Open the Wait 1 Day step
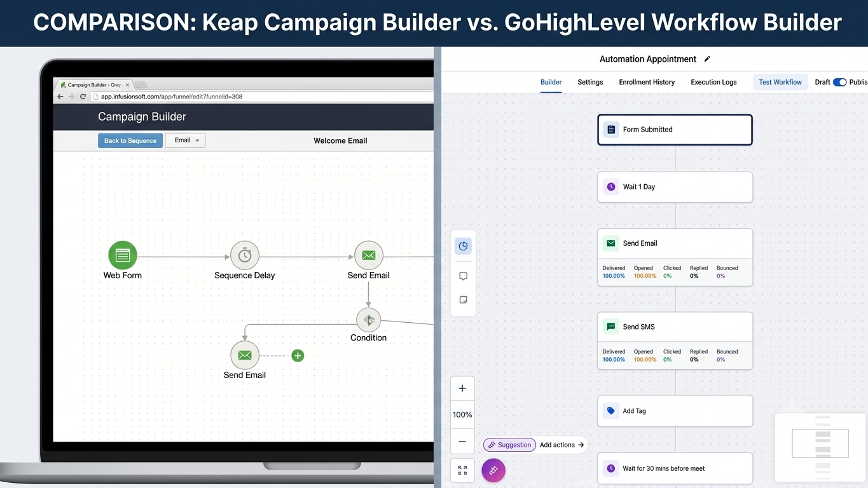This screenshot has width=868, height=488. point(675,187)
